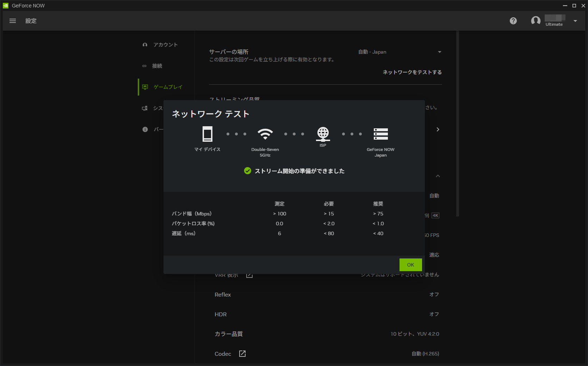Click the green ready checkmark icon
This screenshot has height=366, width=588.
point(248,171)
